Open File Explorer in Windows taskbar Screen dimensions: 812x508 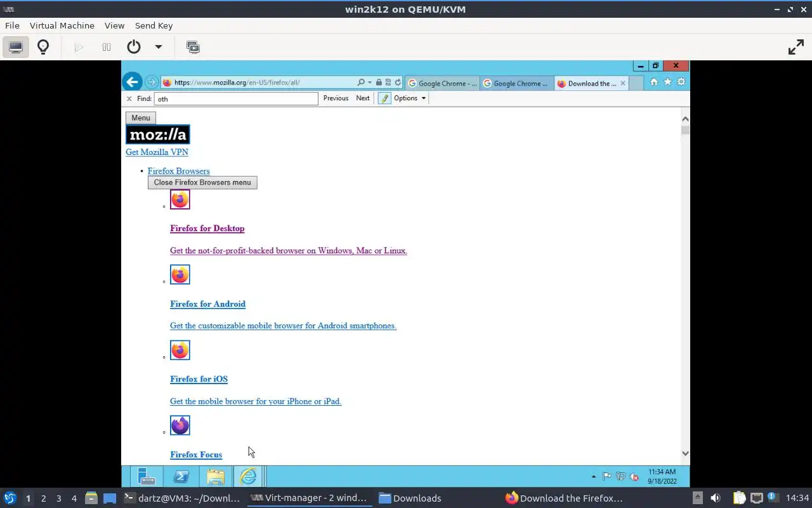click(x=215, y=476)
